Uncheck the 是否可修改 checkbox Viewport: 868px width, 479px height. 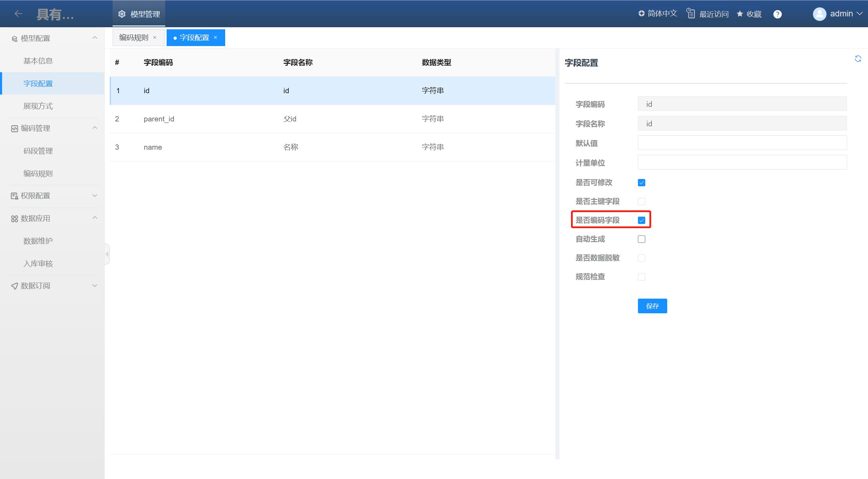point(641,182)
